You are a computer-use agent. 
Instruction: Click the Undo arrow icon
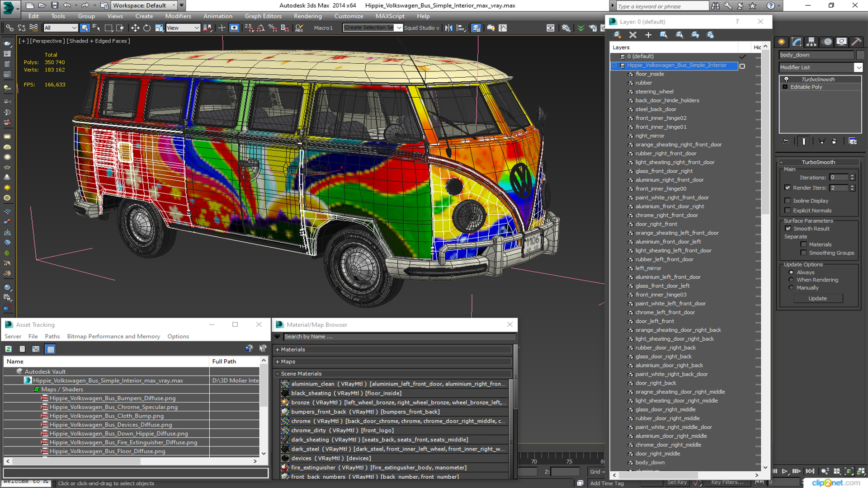[67, 5]
